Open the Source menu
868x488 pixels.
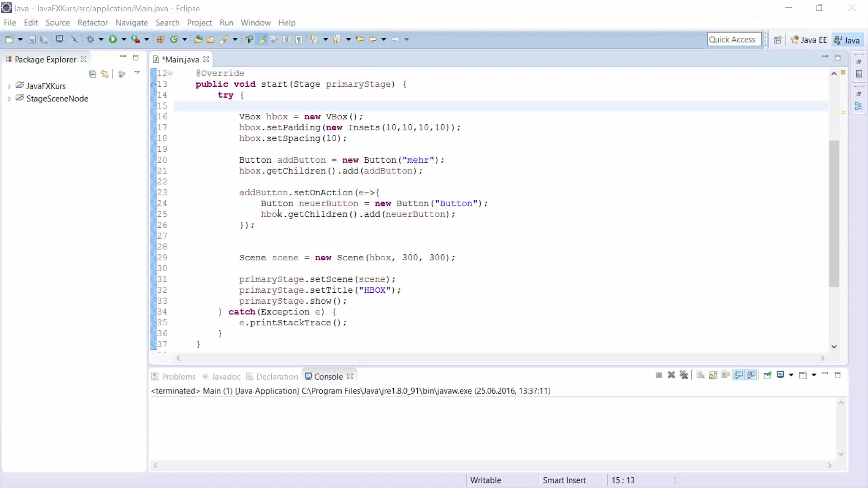tap(57, 23)
